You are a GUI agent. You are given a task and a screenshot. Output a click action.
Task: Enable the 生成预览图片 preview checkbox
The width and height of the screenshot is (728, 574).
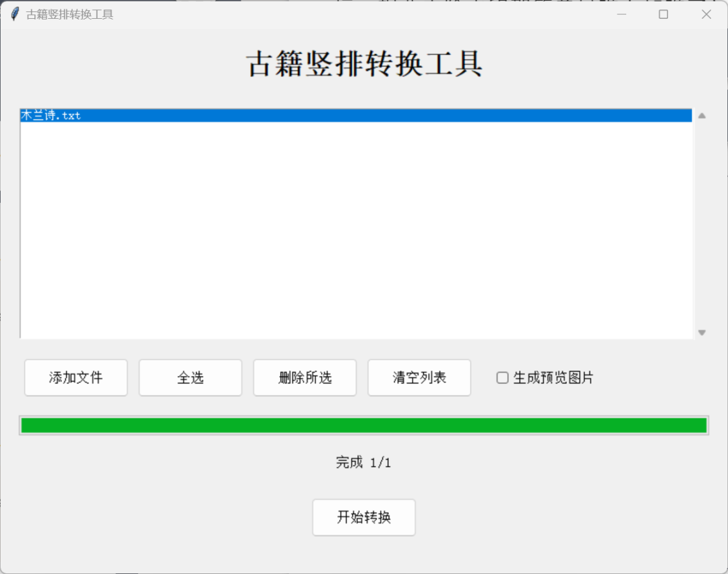[x=502, y=378]
